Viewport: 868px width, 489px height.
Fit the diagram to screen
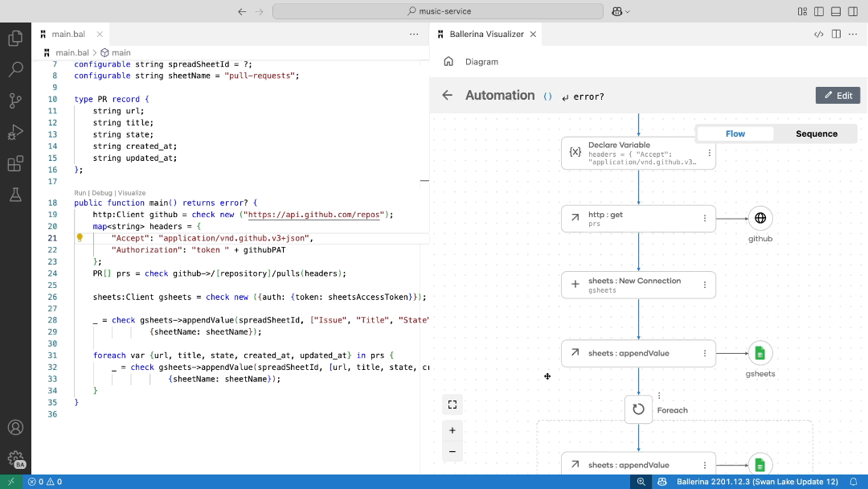click(452, 405)
